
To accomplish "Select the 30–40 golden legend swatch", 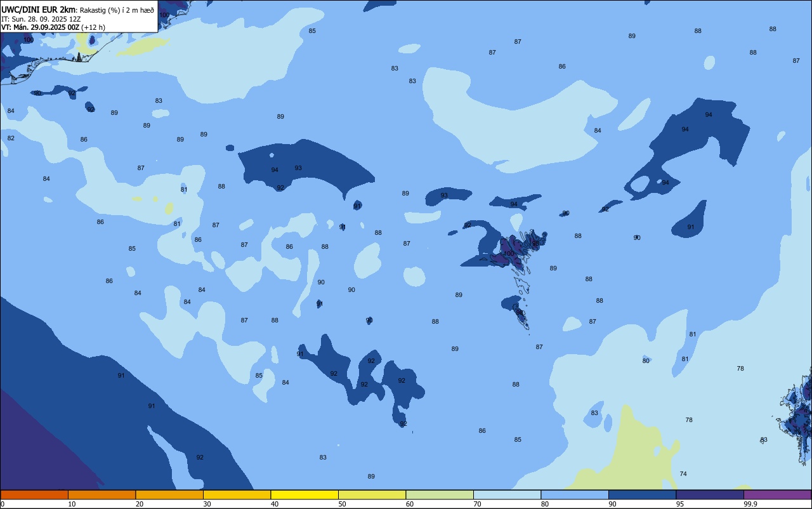I will (237, 494).
